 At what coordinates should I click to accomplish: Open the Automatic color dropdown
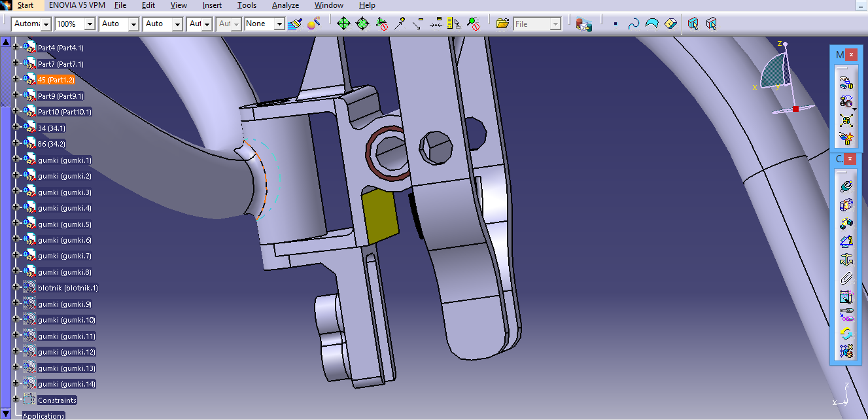coord(46,24)
